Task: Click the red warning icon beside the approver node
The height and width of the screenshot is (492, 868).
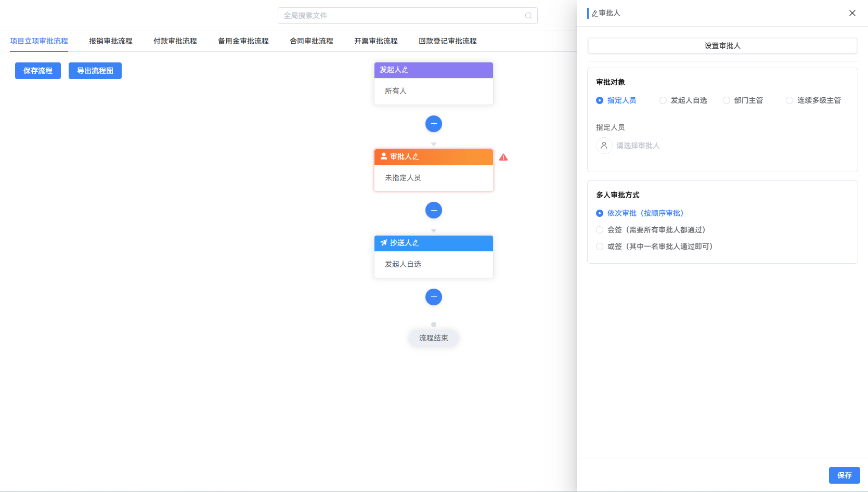Action: [503, 157]
